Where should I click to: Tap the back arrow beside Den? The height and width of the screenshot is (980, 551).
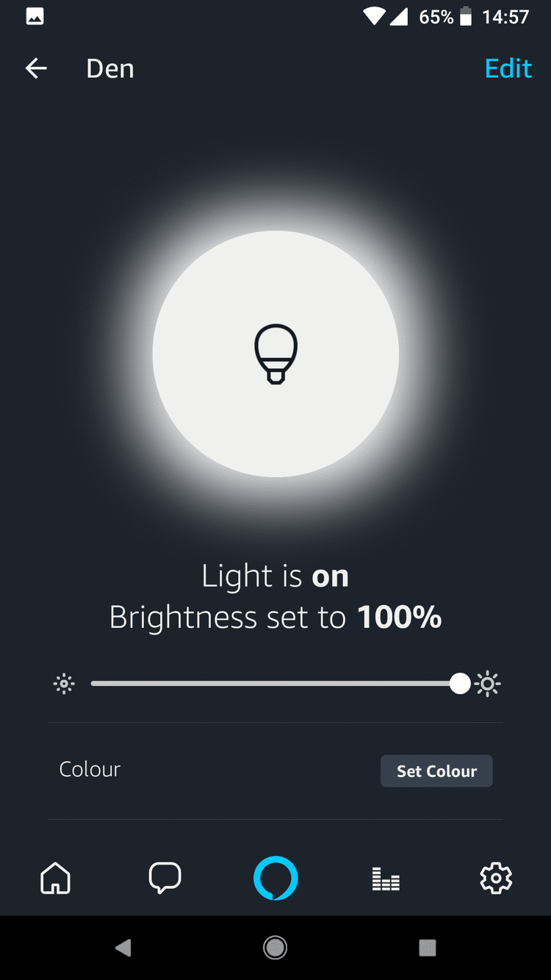pyautogui.click(x=36, y=68)
